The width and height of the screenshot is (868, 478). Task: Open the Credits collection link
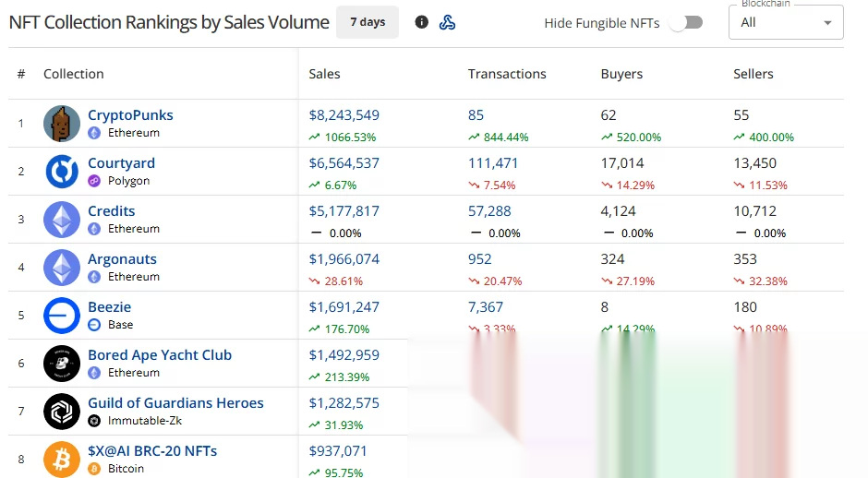(x=111, y=210)
